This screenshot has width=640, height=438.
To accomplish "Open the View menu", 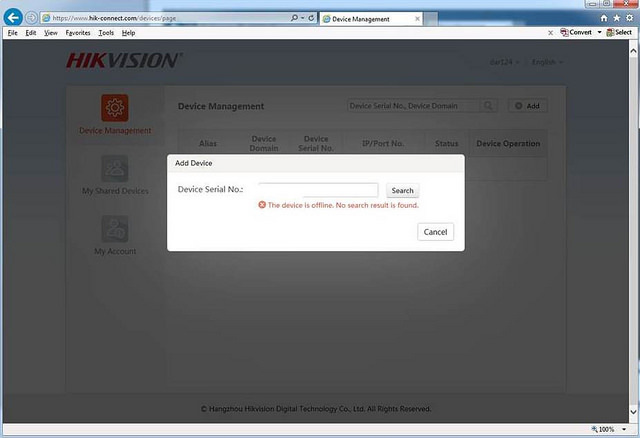I will point(51,33).
